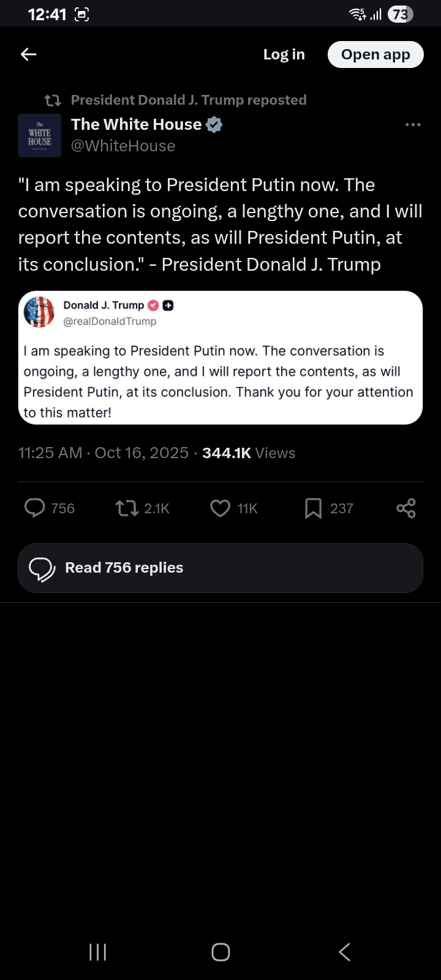441x980 pixels.
Task: Open The White House profile avatar
Action: pyautogui.click(x=40, y=135)
